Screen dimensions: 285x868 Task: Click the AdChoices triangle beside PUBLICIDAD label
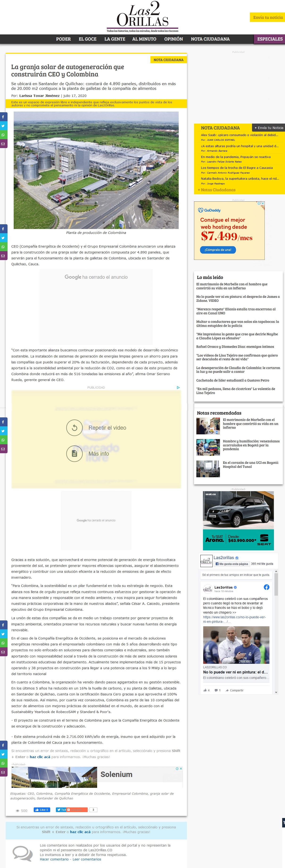click(178, 387)
